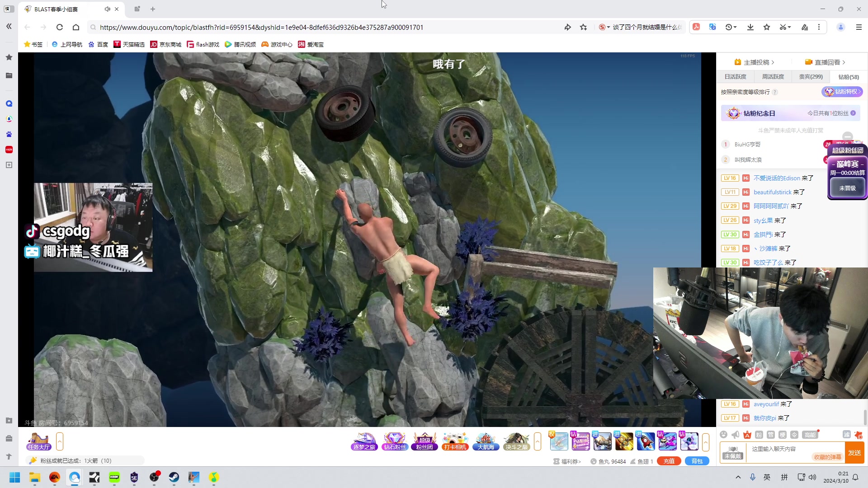
Task: Open the Sogou search engine dropdown arrow
Action: pyautogui.click(x=609, y=27)
